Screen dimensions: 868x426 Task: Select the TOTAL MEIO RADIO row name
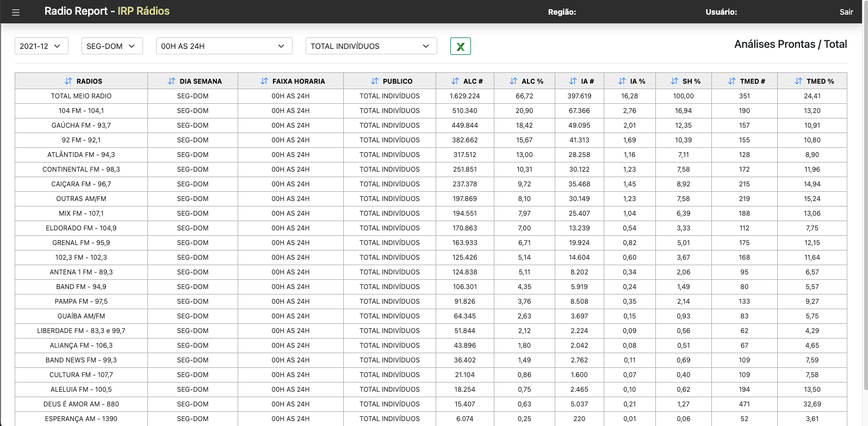click(81, 96)
